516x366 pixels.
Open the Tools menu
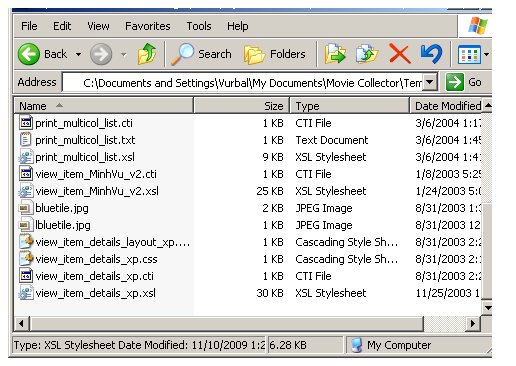coord(199,26)
